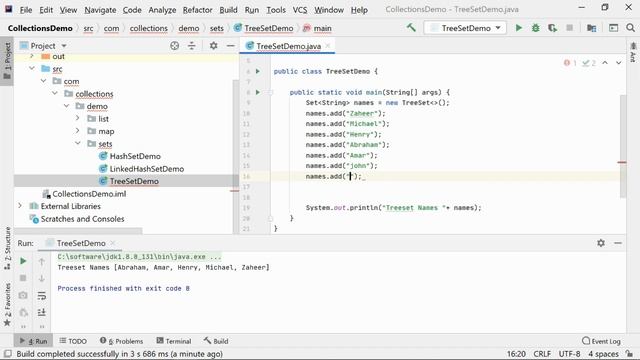Open the Event Log
This screenshot has height=360, width=640.
click(x=601, y=341)
